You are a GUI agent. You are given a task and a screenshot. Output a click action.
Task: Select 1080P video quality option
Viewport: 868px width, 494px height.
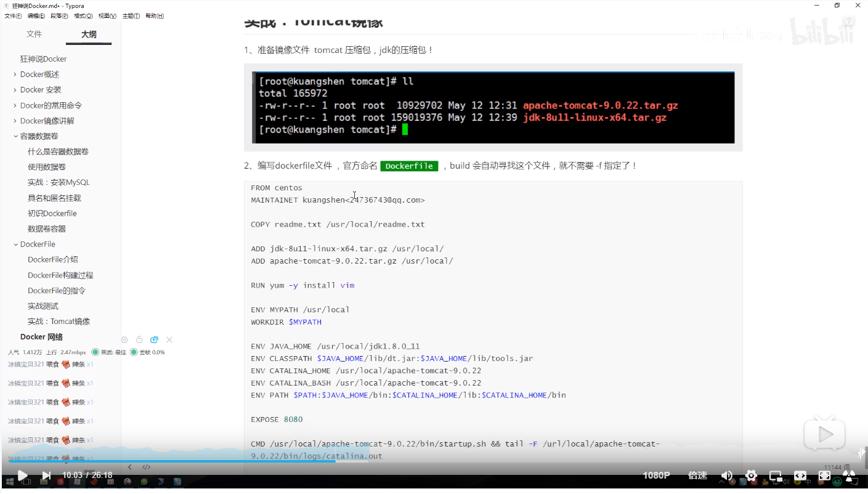656,476
